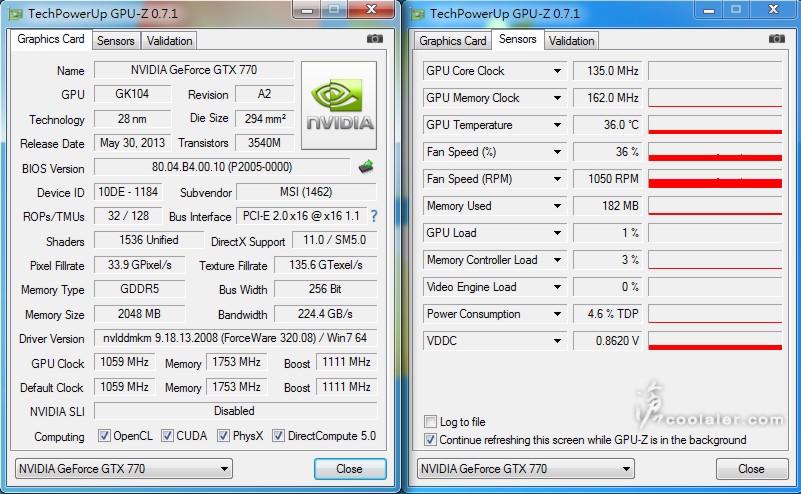
Task: Open the Video Engine Load dropdown
Action: click(557, 287)
